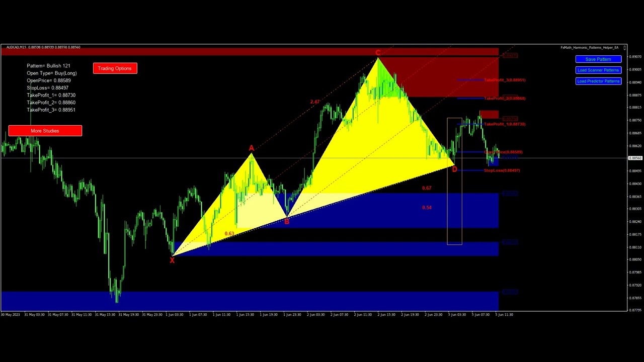Click the Save Pattern button

[598, 59]
